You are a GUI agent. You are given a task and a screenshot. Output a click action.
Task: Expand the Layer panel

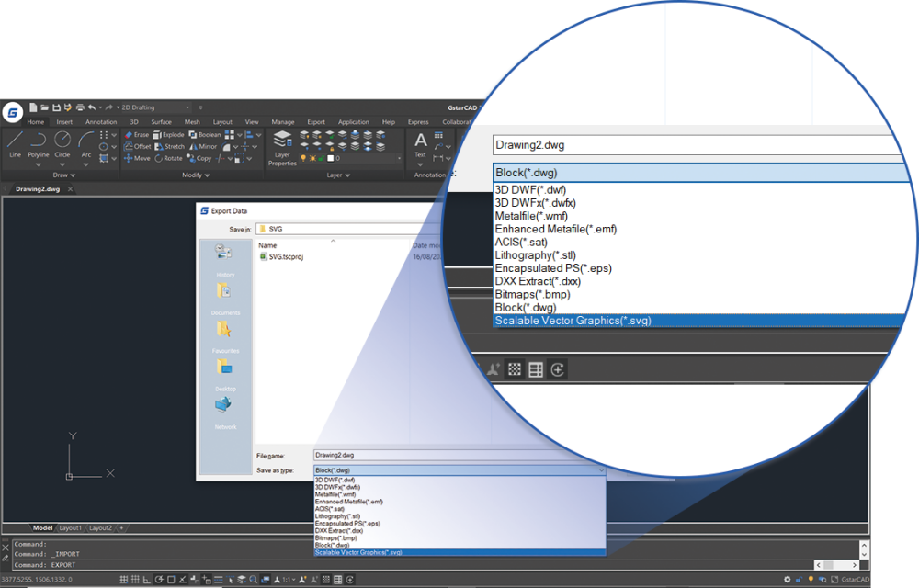click(x=338, y=175)
